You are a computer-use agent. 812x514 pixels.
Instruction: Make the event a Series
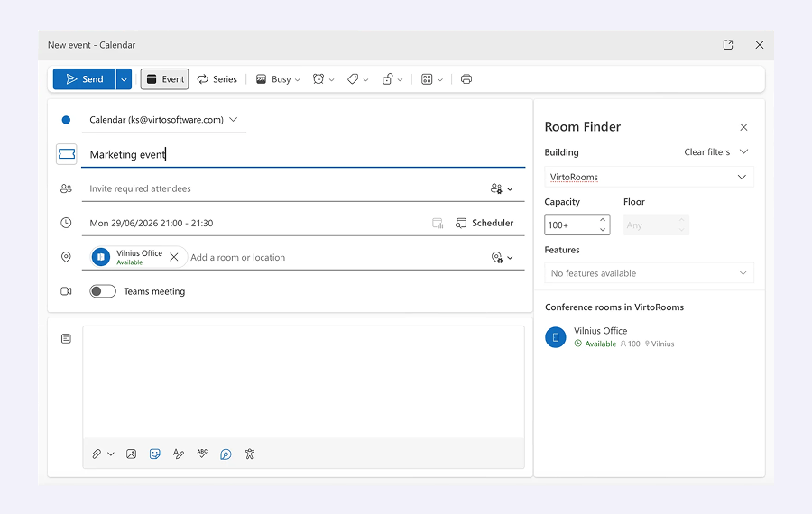point(217,79)
